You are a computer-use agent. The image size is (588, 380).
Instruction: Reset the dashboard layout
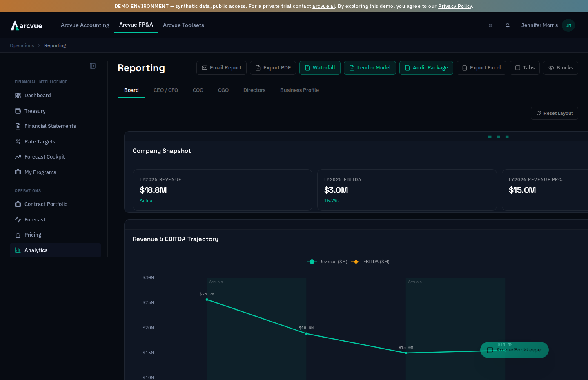coord(555,113)
